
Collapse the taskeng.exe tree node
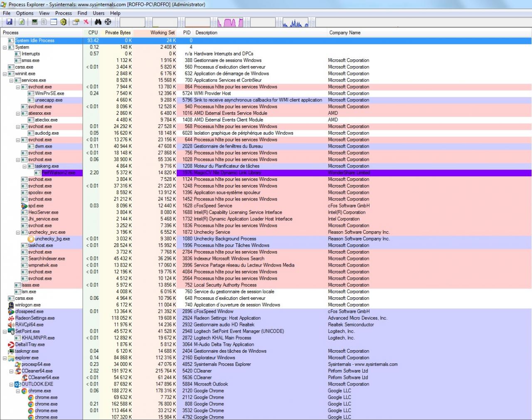[x=25, y=166]
